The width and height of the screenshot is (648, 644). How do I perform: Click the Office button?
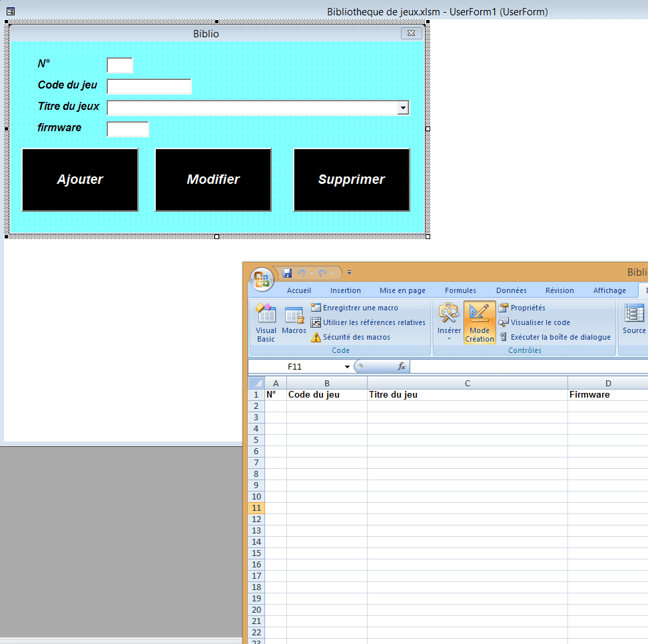tap(262, 279)
